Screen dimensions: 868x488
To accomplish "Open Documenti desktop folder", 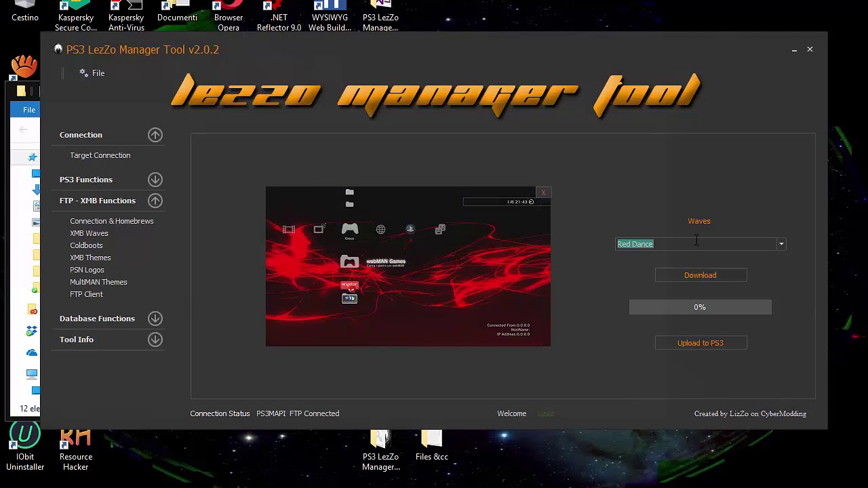I will click(177, 12).
